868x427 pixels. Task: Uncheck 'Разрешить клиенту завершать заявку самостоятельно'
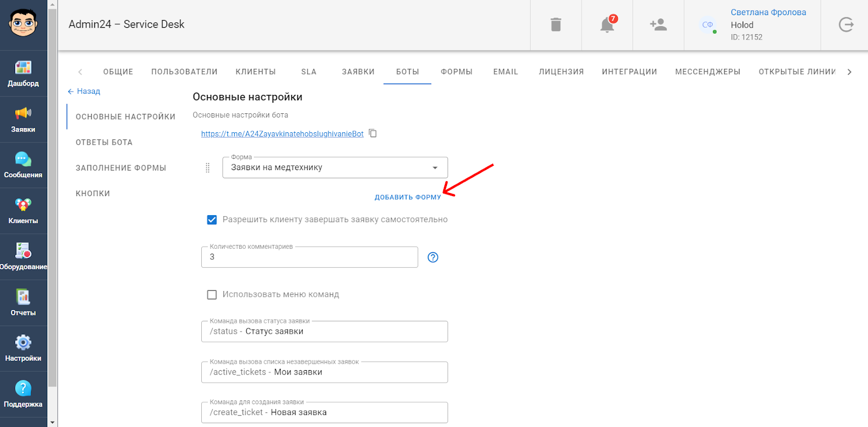click(212, 220)
